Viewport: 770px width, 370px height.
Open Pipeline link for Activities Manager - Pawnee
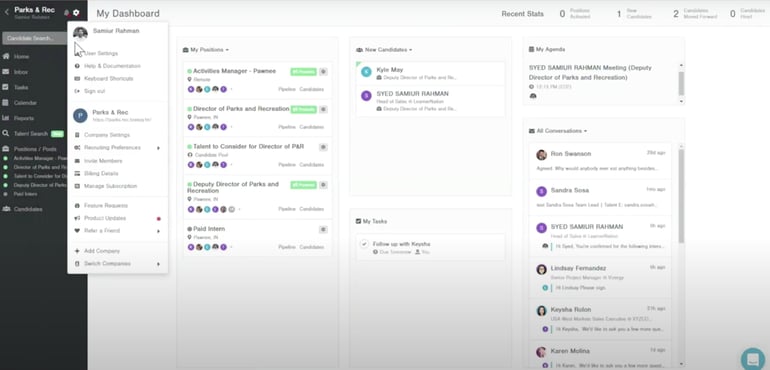tap(287, 89)
